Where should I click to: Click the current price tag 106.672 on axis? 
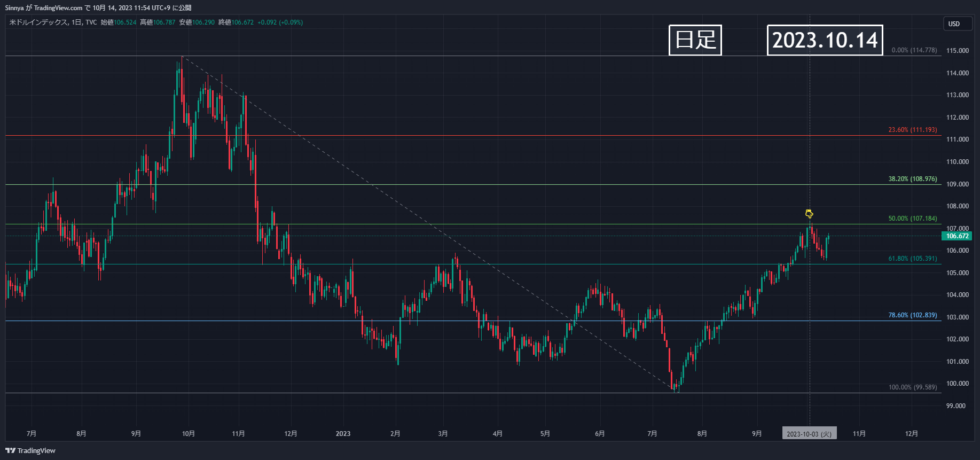point(957,236)
